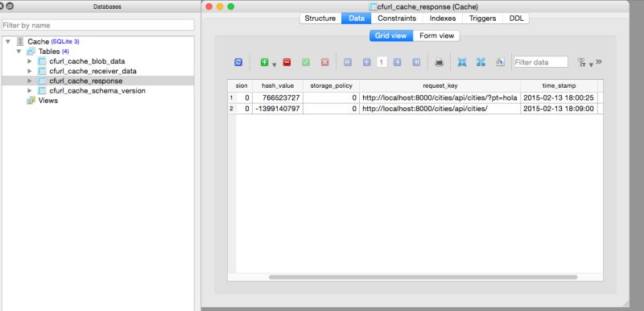Close the Databases panel

2,6
